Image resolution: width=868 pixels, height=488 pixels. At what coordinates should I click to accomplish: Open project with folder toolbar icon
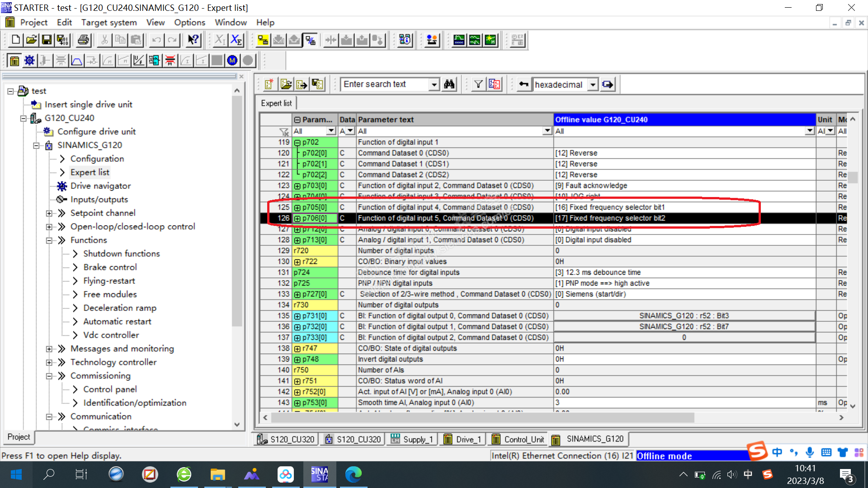(31, 40)
